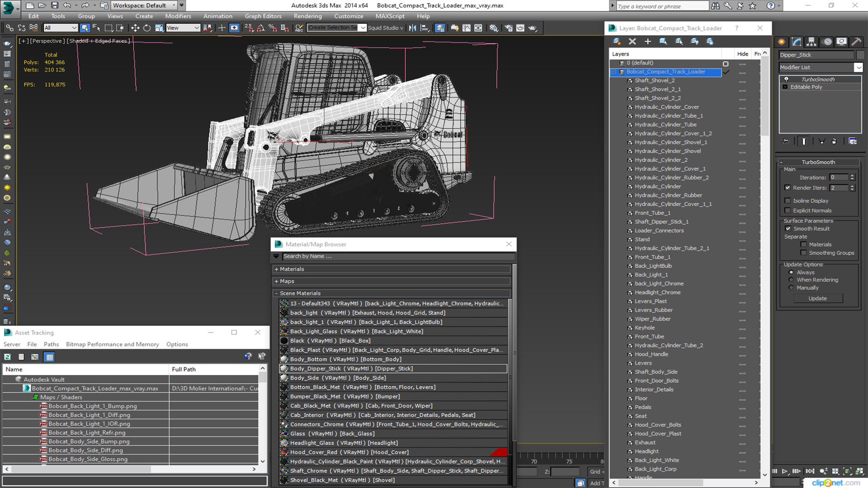This screenshot has height=488, width=868.
Task: Select the Manually update option
Action: 791,288
